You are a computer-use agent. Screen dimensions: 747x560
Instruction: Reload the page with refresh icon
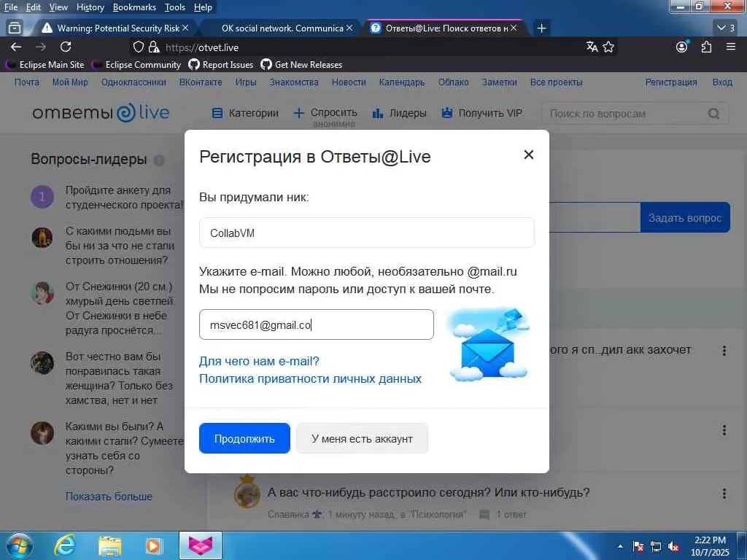tap(66, 47)
